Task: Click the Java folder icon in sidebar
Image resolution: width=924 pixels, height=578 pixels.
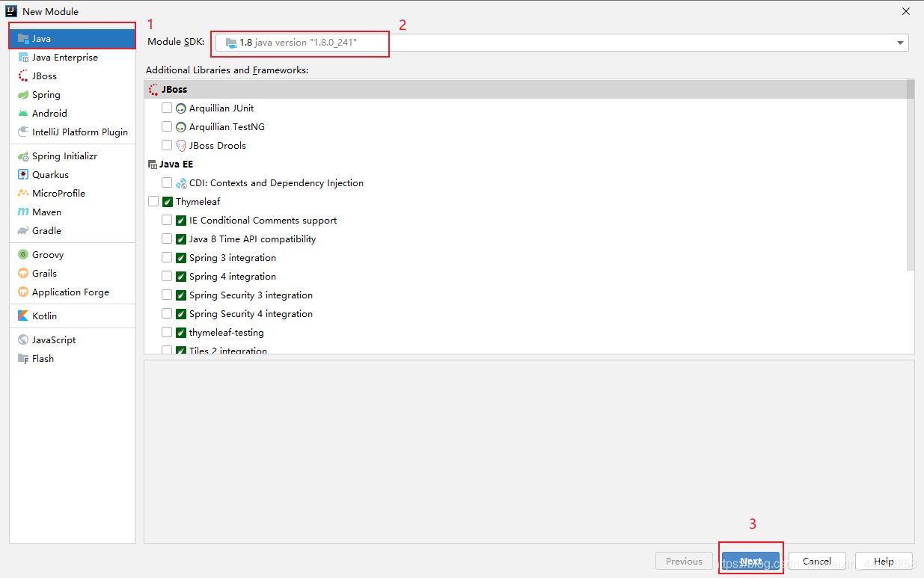Action: coord(23,38)
